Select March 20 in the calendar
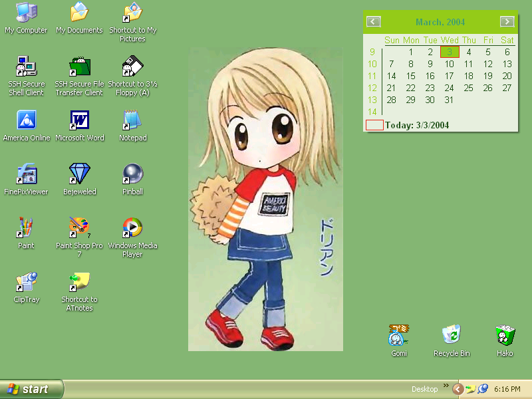The width and height of the screenshot is (532, 399). [x=507, y=76]
